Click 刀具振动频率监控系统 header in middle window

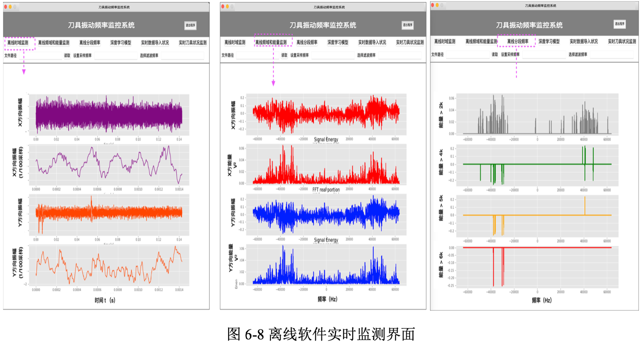323,25
